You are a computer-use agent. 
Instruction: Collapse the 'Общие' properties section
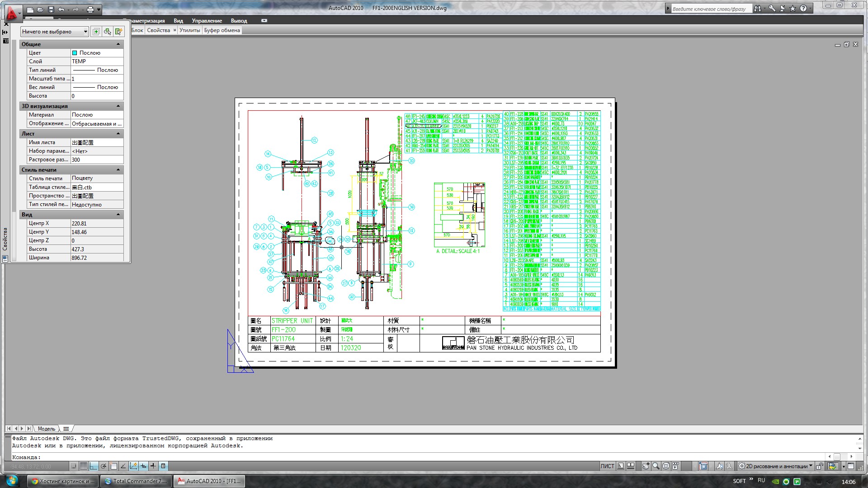coord(118,44)
